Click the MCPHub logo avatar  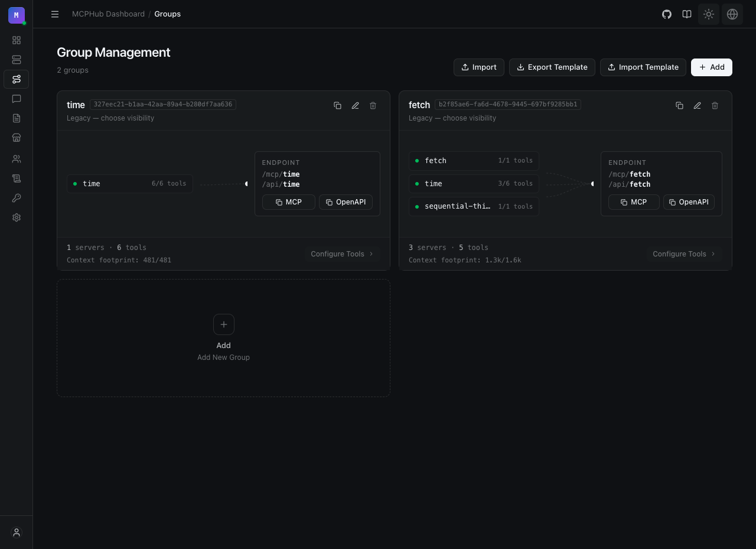pos(17,15)
